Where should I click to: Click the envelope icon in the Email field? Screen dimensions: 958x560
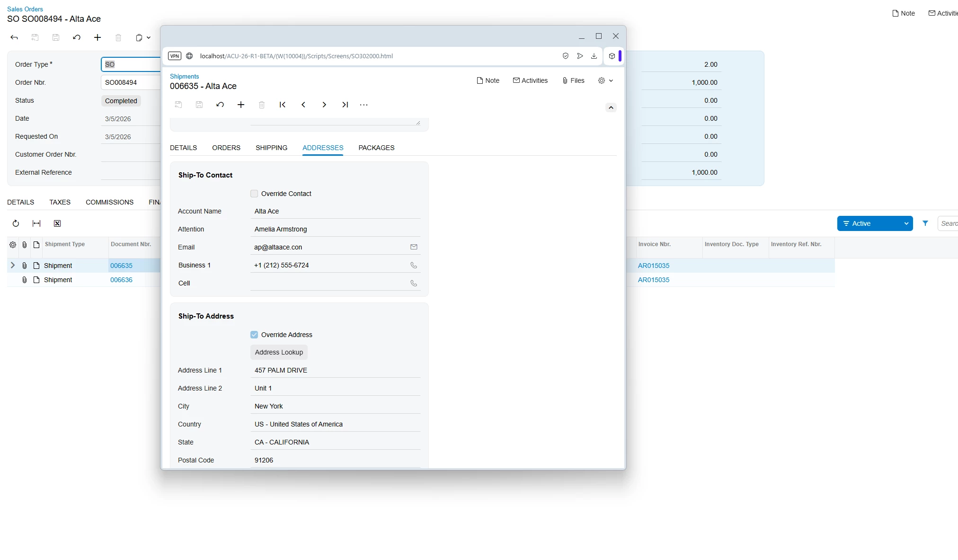click(414, 247)
